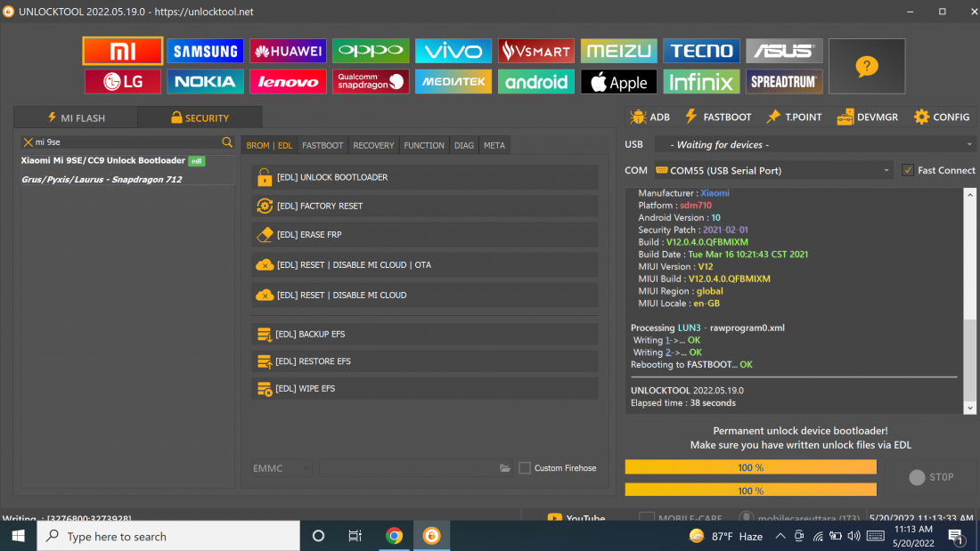Run [EDL] RESTORE EFS

425,361
